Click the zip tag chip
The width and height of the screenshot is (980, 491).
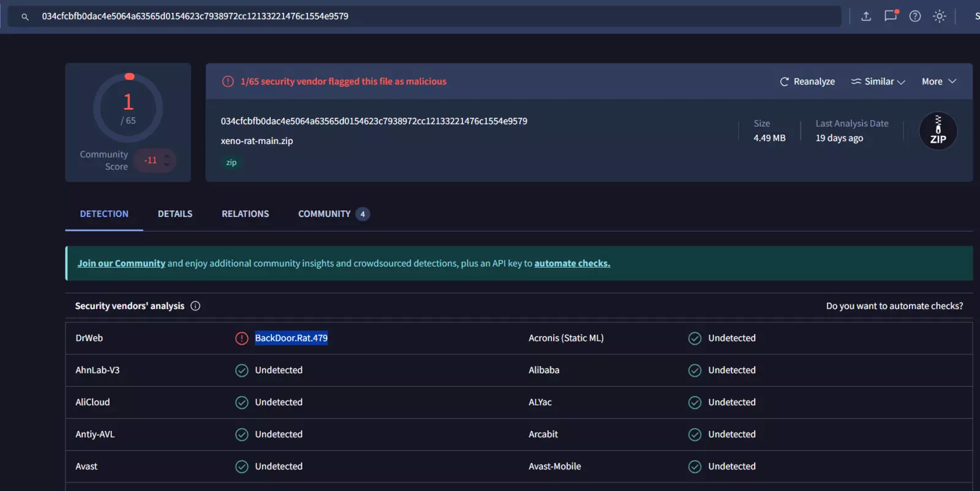pos(231,162)
